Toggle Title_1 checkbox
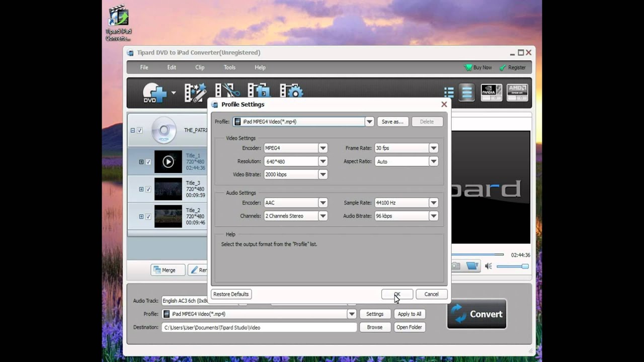Viewport: 644px width, 362px height. point(148,162)
